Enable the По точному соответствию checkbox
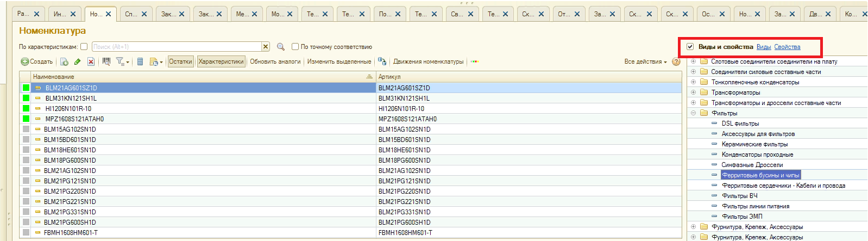Screen dimensions: 868x241 coord(295,47)
